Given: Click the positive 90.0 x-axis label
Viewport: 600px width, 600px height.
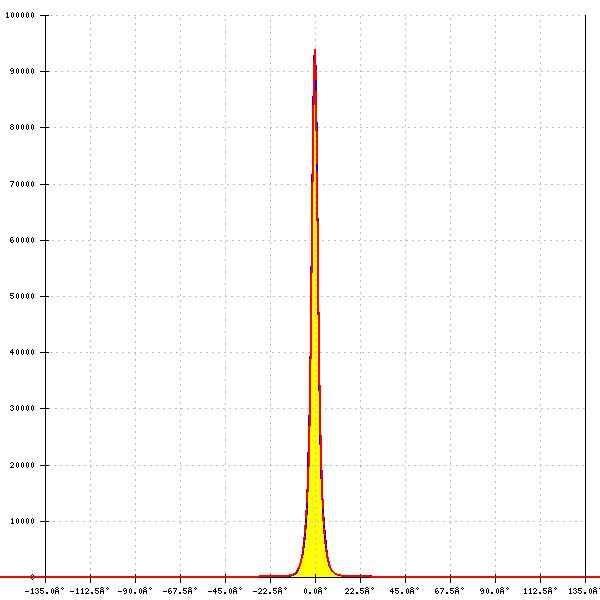Looking at the screenshot, I should tap(495, 591).
